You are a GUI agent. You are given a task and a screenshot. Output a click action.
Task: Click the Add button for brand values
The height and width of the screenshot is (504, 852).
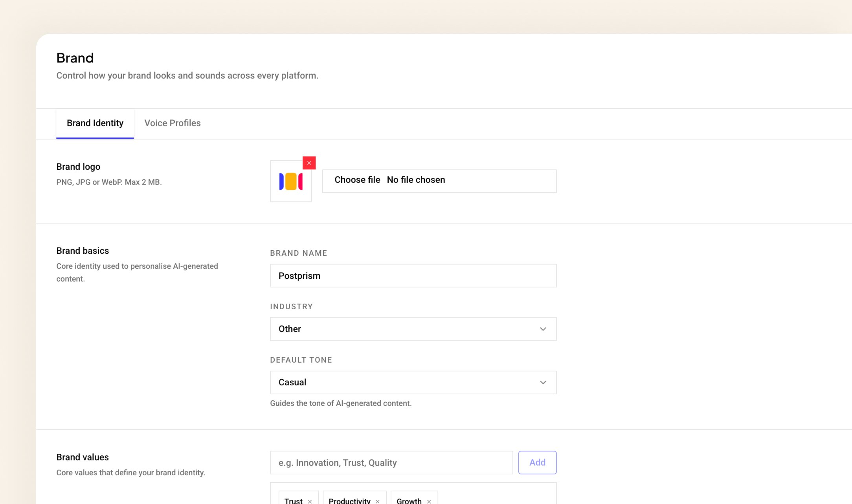tap(537, 463)
